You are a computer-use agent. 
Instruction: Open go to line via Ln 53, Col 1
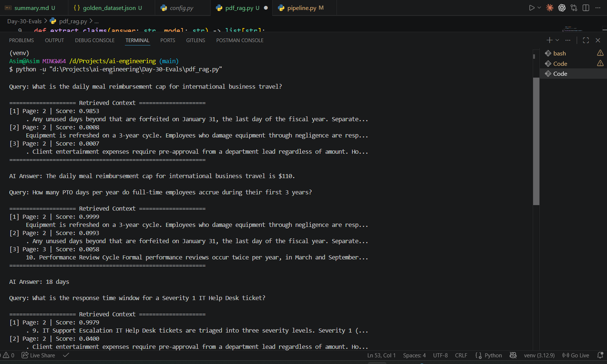click(x=381, y=355)
